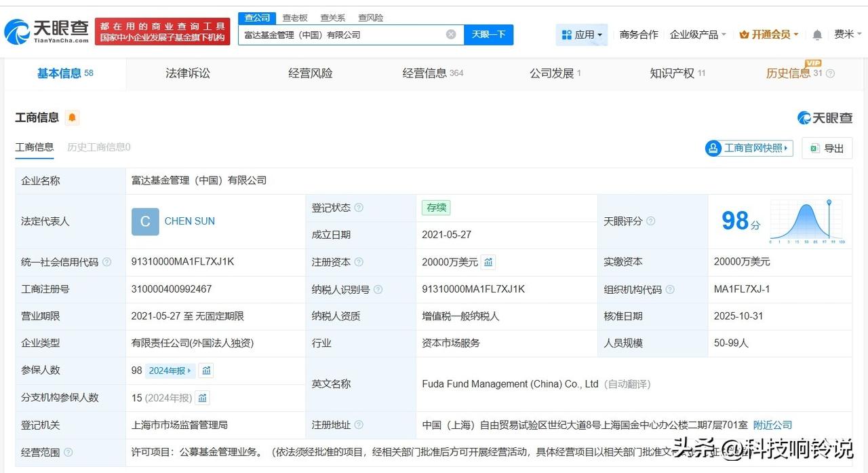Click the credit code 91310000MA1FL7XJ1K under 统一社会信用代码
Image resolution: width=868 pixels, height=473 pixels.
(x=182, y=262)
